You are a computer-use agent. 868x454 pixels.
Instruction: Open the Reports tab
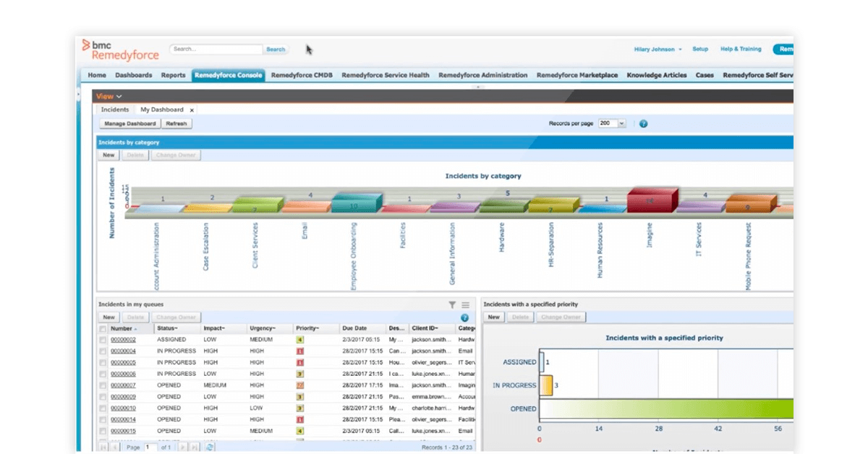coord(174,75)
